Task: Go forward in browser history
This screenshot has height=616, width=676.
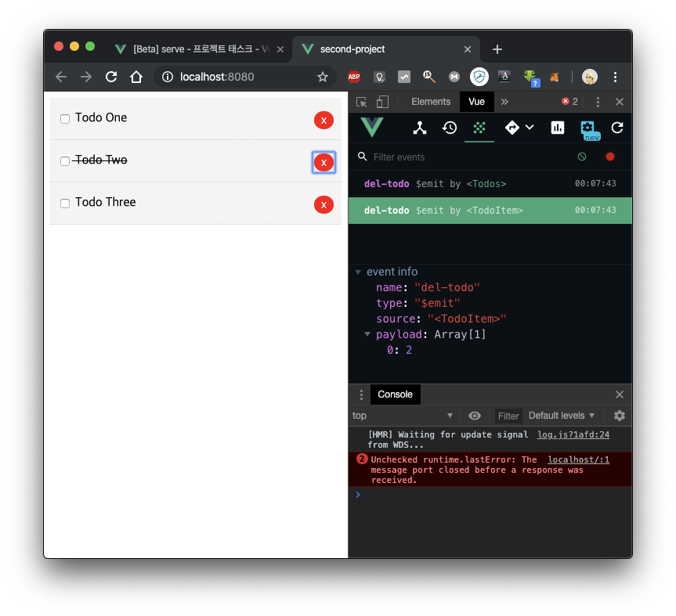Action: [x=86, y=77]
